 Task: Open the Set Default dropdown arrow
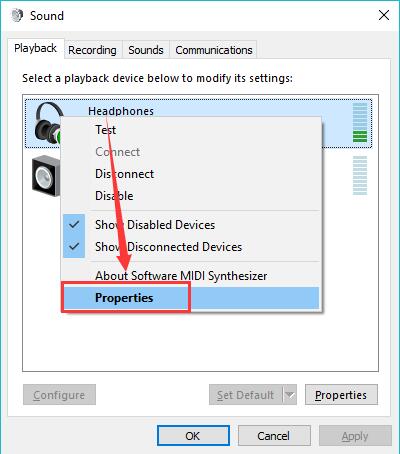click(290, 395)
